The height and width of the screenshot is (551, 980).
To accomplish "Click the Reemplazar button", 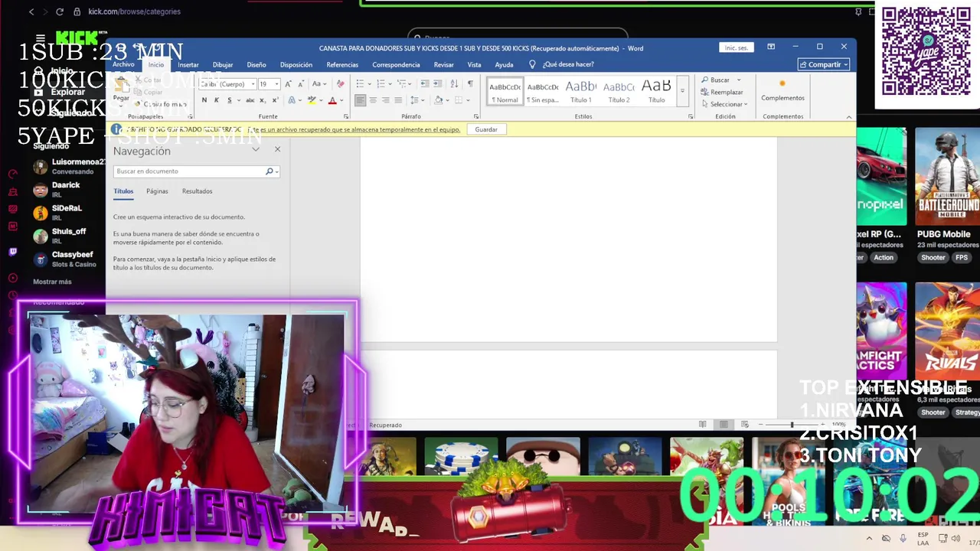I will coord(722,92).
